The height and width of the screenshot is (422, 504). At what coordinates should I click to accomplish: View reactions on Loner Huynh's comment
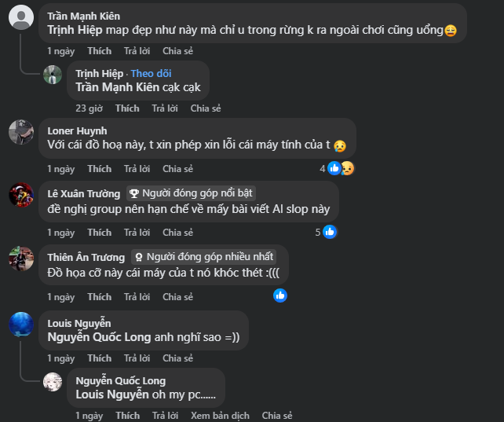[338, 168]
